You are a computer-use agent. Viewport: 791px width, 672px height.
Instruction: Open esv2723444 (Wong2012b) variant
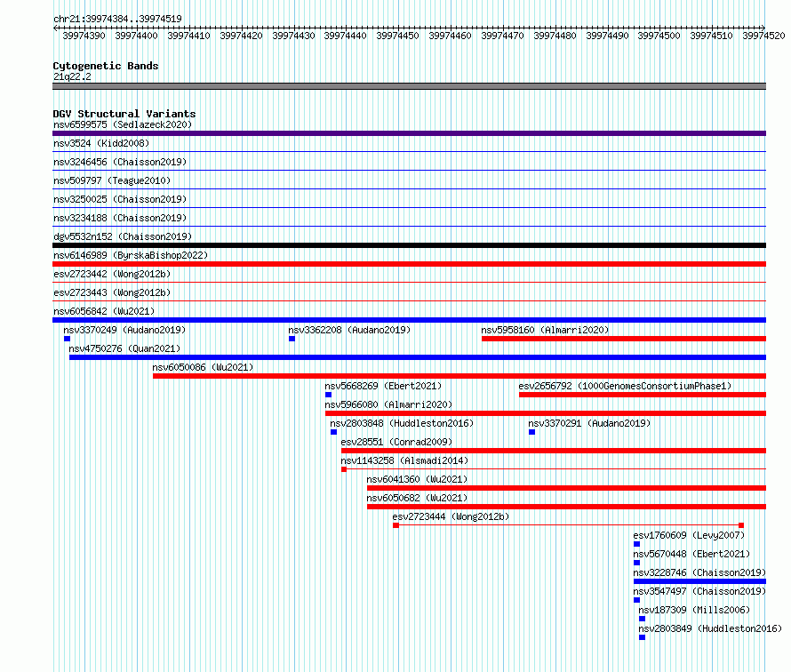[451, 516]
